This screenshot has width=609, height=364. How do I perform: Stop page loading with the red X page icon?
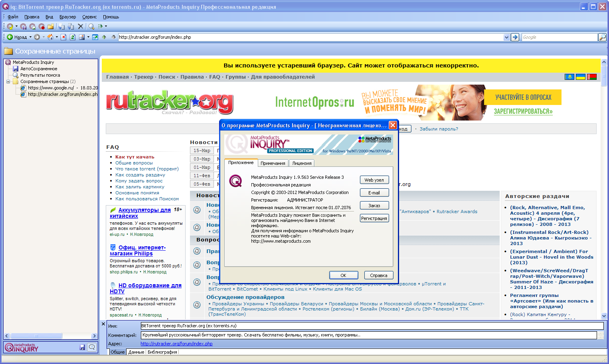63,37
